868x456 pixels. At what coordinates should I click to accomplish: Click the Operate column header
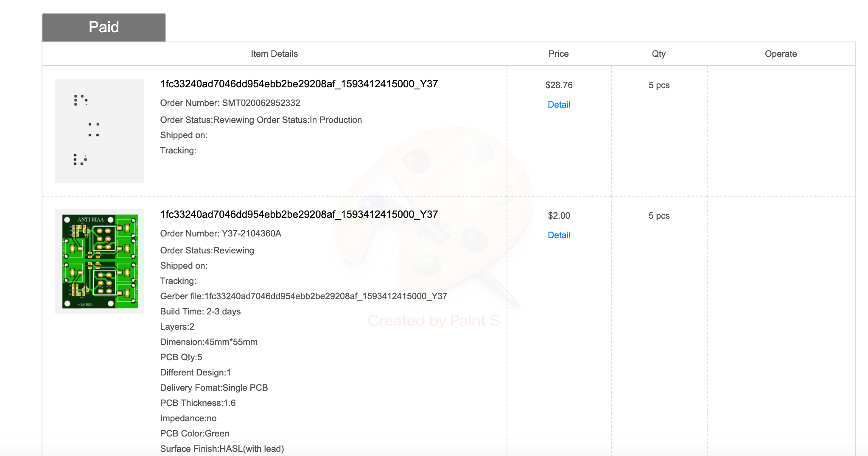(x=781, y=54)
